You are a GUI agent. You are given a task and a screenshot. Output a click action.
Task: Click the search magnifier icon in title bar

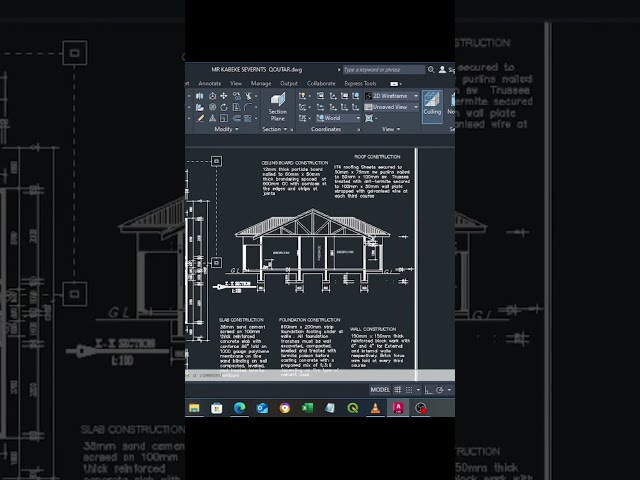[431, 70]
